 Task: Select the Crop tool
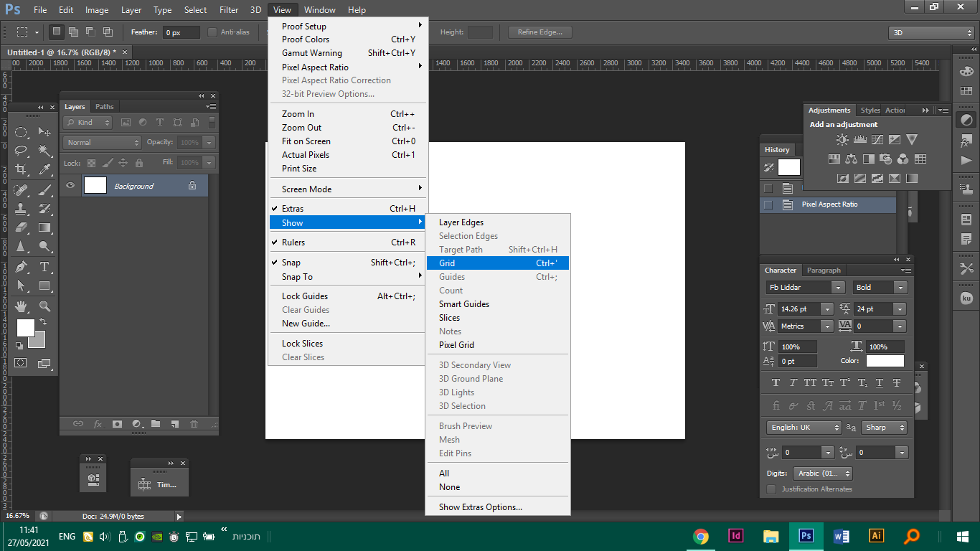coord(22,170)
